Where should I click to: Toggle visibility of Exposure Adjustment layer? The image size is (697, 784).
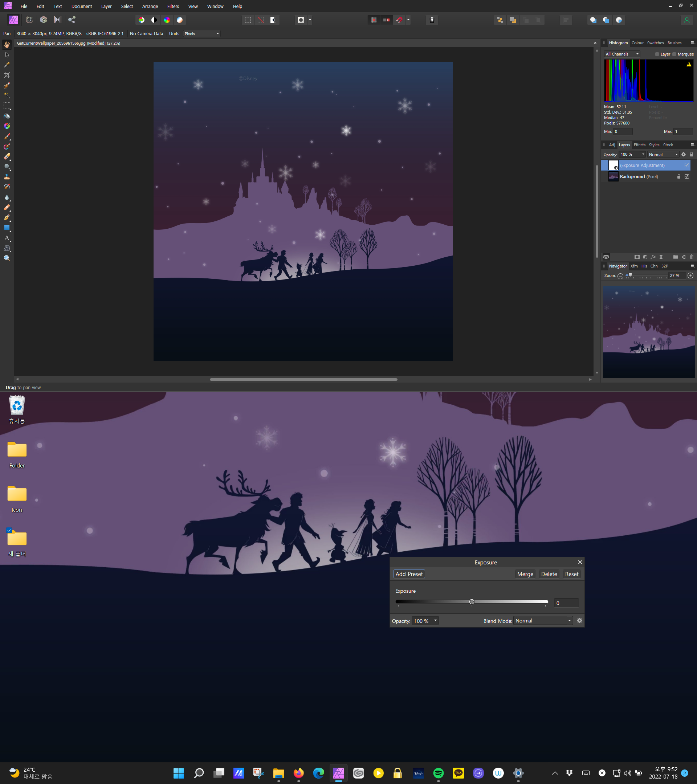[686, 165]
